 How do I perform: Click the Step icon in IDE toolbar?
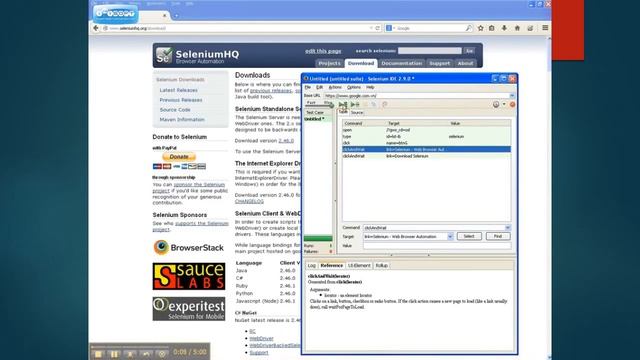(374, 104)
